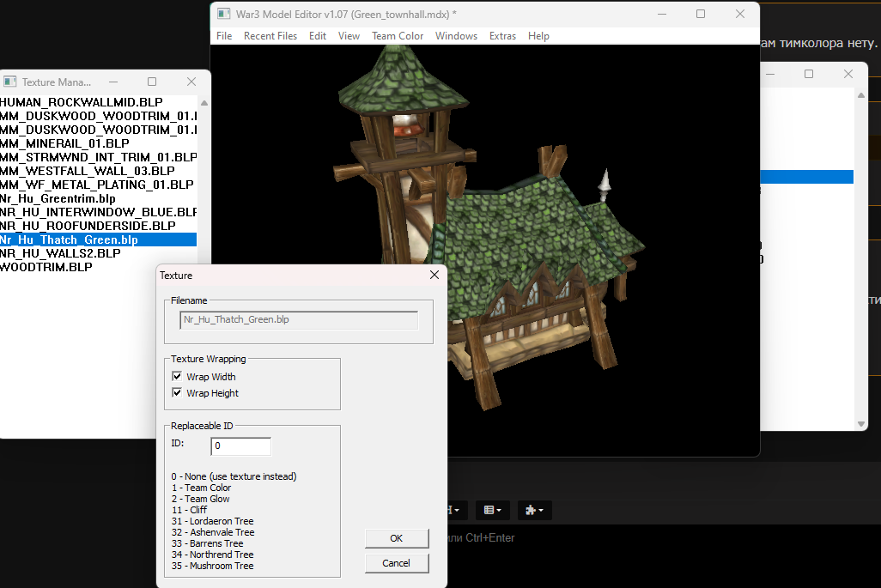The image size is (881, 588).
Task: Click the Texture Manager window icon
Action: [x=10, y=82]
